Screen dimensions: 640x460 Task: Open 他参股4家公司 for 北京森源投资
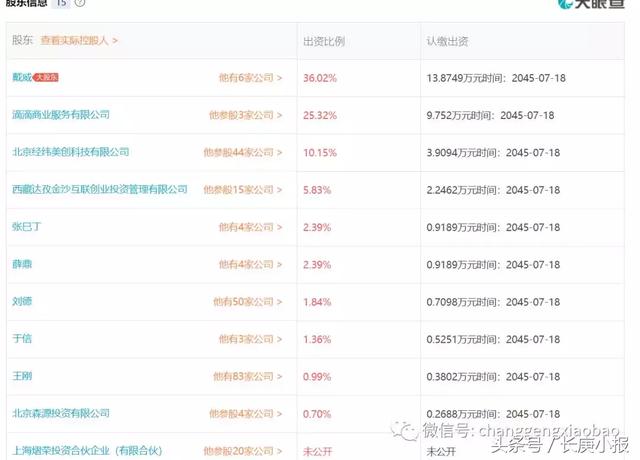245,413
